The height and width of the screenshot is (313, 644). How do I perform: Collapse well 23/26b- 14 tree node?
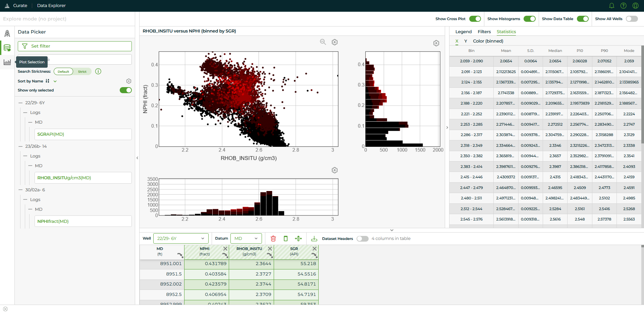coord(20,146)
